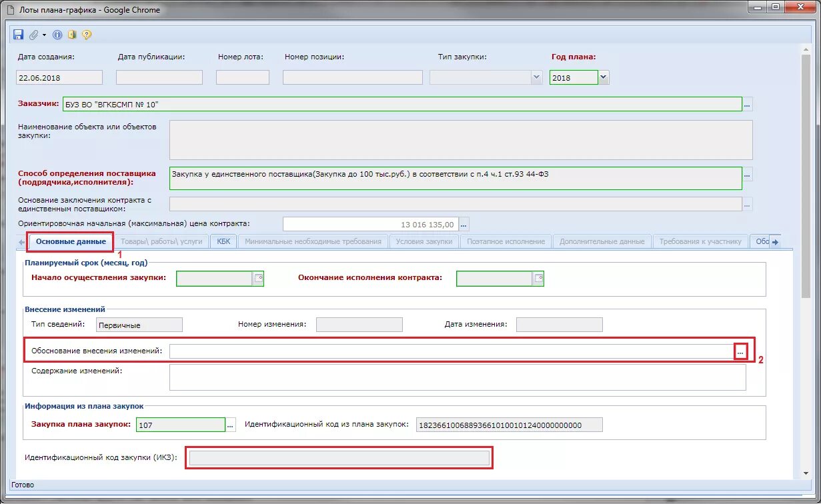821x504 pixels.
Task: Switch to the Товары\ работы\ услуги tab
Action: [162, 241]
